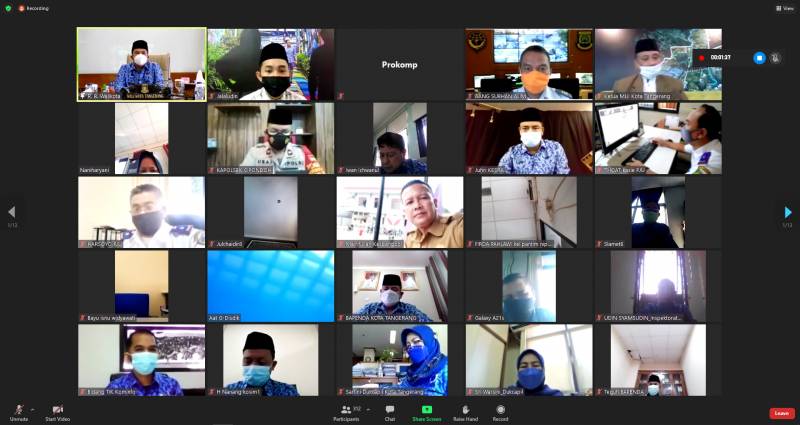
Task: Click the green encryption shield icon
Action: pyautogui.click(x=9, y=8)
